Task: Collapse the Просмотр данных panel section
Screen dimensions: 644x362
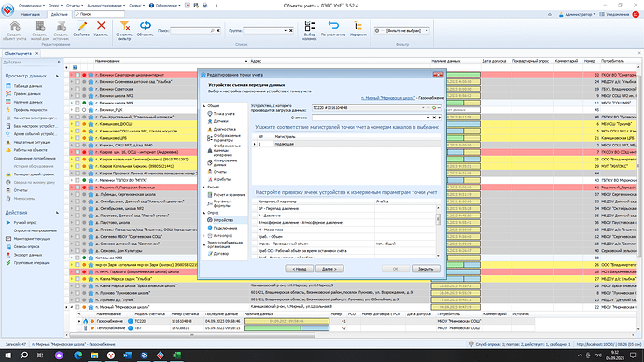Action: click(x=57, y=76)
